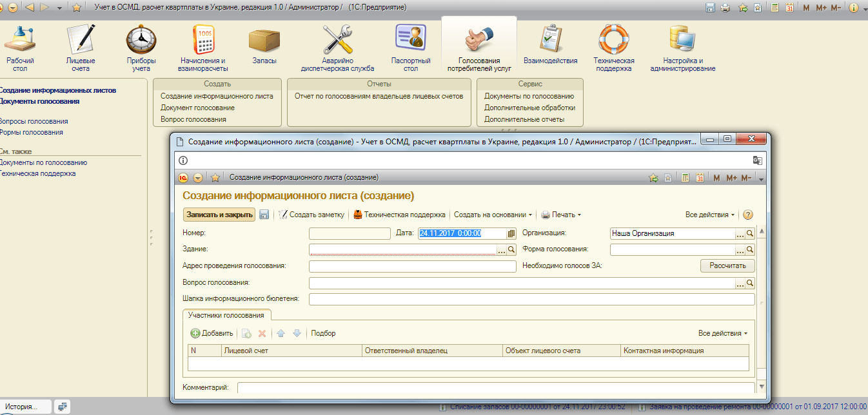The image size is (868, 415).
Task: Open selection dots for Здание field
Action: 502,249
